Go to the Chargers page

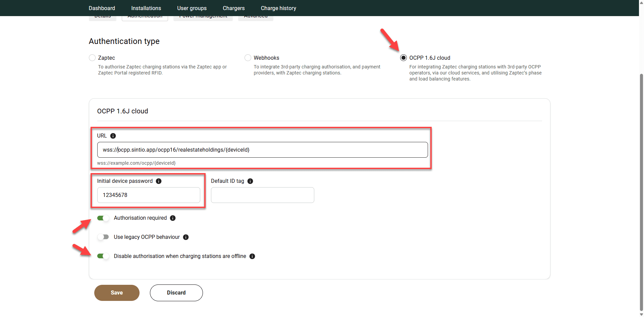(x=233, y=8)
